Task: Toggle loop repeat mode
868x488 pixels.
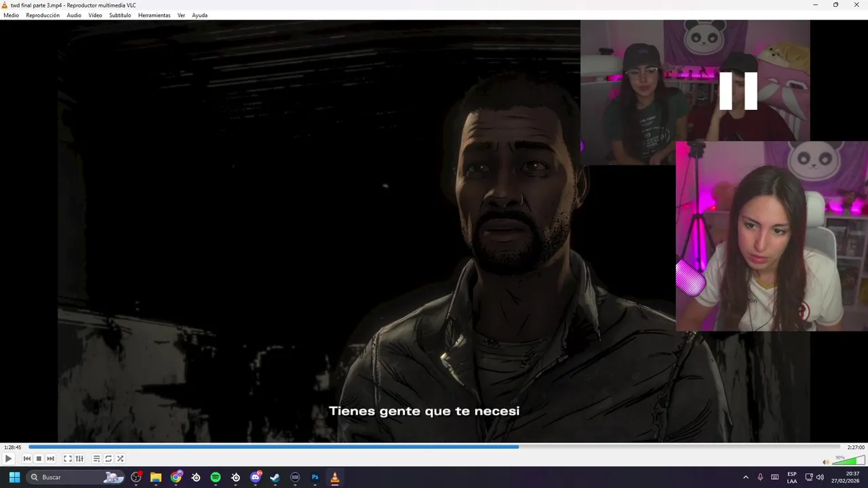Action: coord(108,459)
